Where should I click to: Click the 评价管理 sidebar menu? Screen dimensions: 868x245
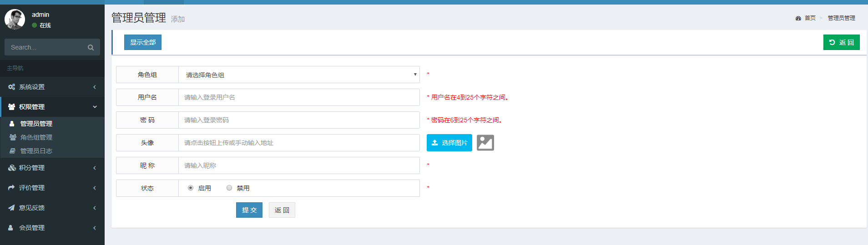[52, 188]
